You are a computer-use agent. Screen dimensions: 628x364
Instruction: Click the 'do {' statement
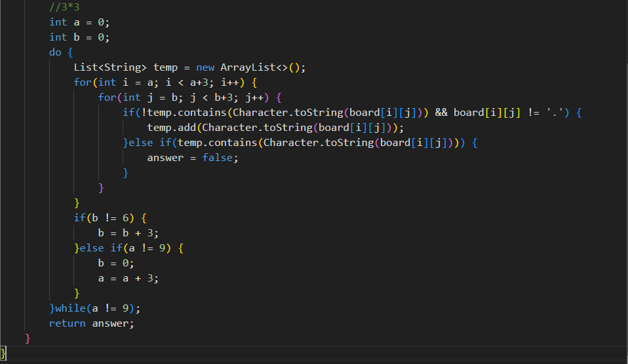61,52
